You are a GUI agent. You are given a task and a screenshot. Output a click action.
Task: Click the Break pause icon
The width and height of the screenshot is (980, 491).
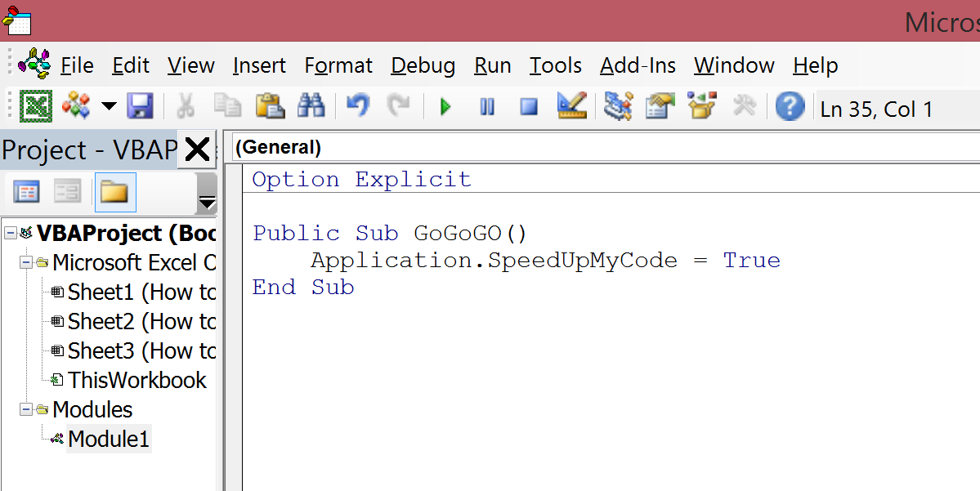click(x=487, y=107)
